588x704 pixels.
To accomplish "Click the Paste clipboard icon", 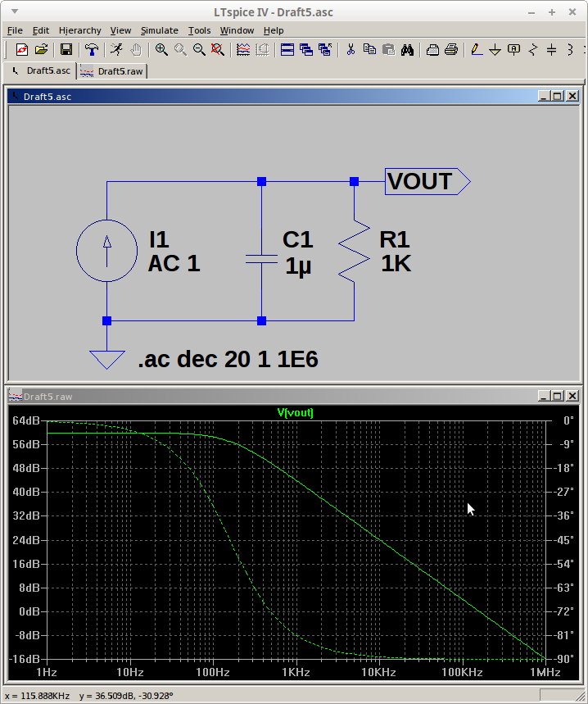I will (x=388, y=49).
